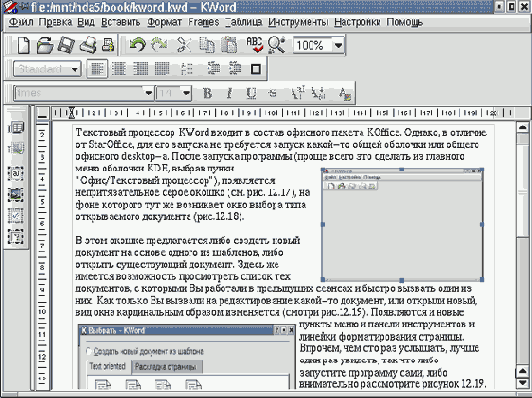Image resolution: width=532 pixels, height=398 pixels.
Task: Open the Frames menu
Action: pyautogui.click(x=204, y=22)
